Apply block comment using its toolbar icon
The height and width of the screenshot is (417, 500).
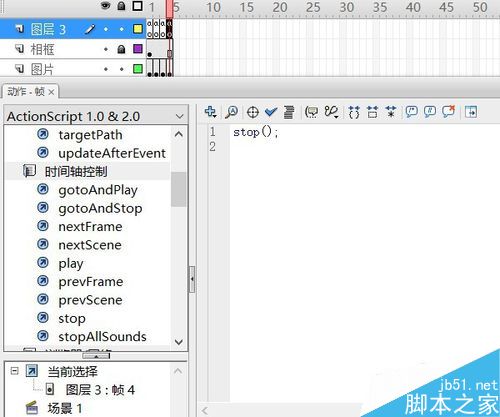tap(412, 112)
